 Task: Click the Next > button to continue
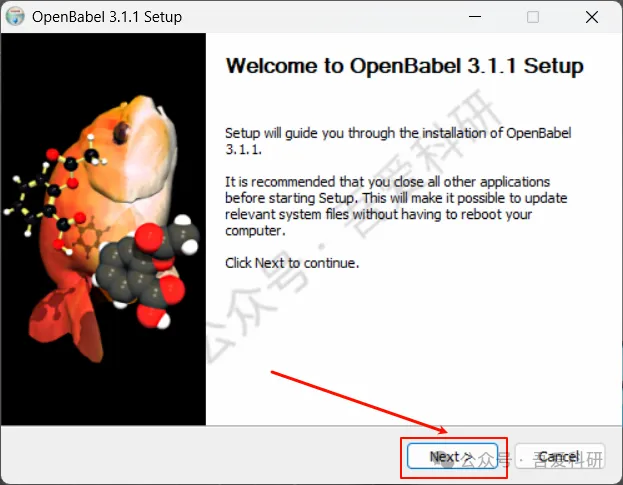click(452, 456)
